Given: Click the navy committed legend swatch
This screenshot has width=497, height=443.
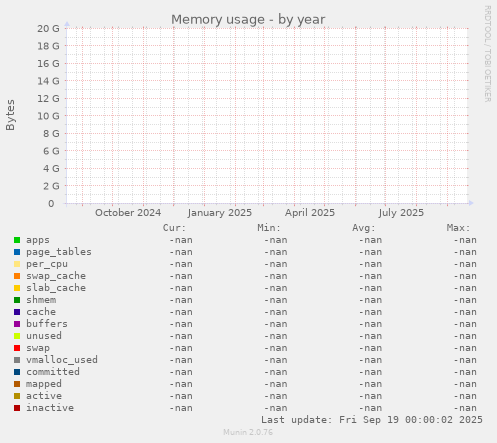Looking at the screenshot, I should 17,372.
